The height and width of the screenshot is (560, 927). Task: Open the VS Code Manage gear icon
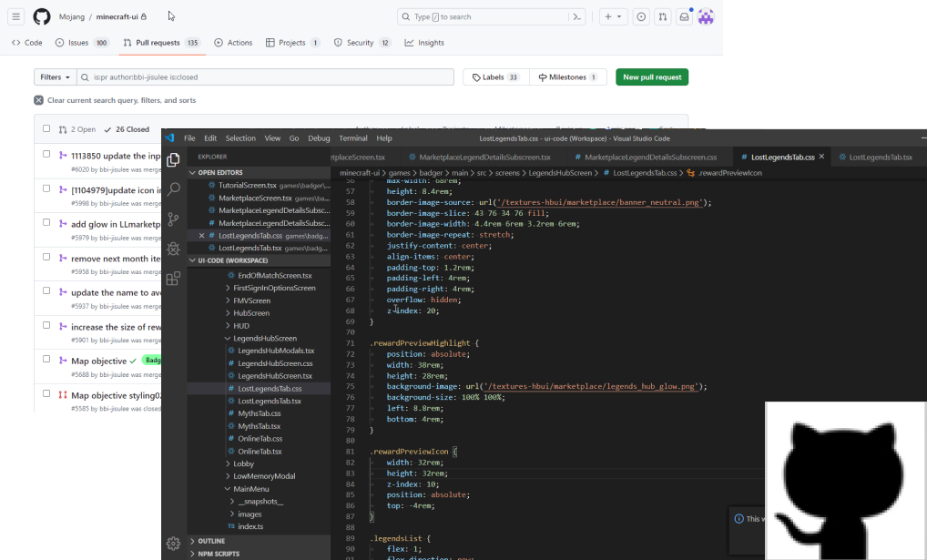tap(173, 544)
